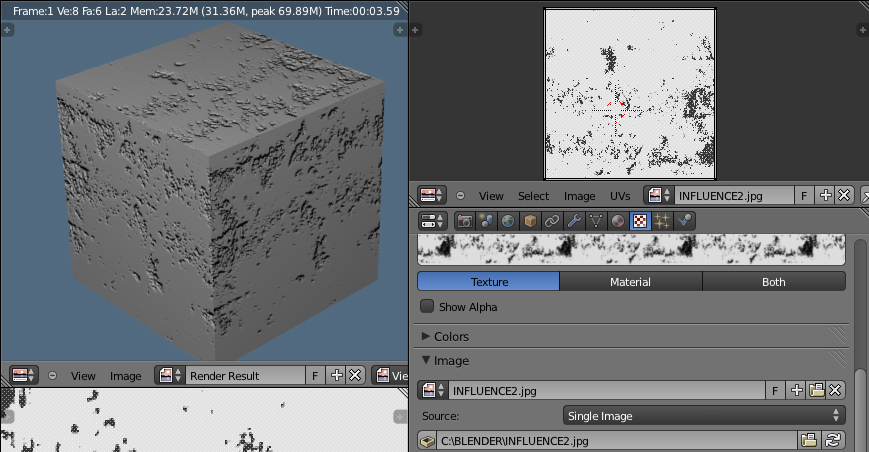The width and height of the screenshot is (869, 452).
Task: Open the View menu in UV editor
Action: click(x=491, y=196)
